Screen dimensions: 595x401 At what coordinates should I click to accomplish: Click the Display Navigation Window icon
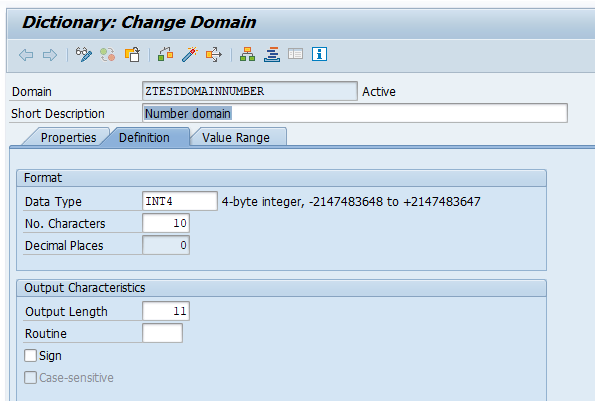pos(272,55)
